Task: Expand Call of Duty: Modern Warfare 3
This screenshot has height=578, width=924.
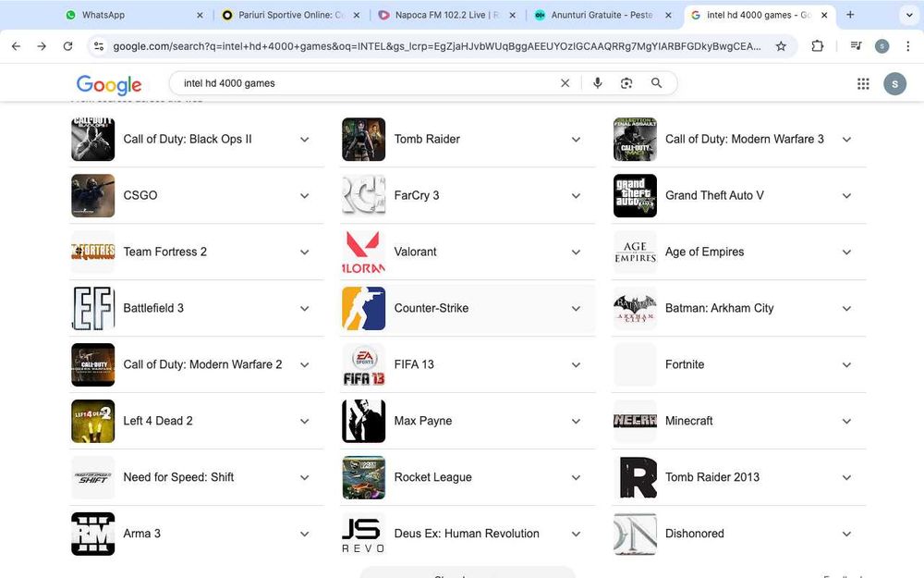Action: [846, 140]
